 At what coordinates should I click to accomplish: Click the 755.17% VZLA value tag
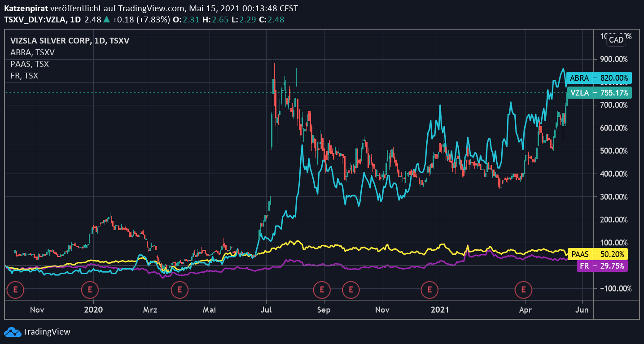coord(612,93)
